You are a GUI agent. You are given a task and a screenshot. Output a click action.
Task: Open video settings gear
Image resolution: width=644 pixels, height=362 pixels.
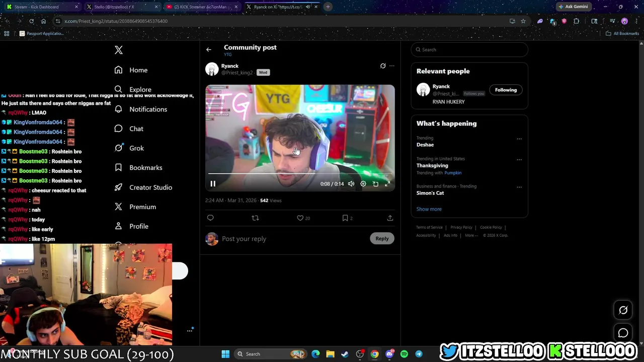click(363, 184)
